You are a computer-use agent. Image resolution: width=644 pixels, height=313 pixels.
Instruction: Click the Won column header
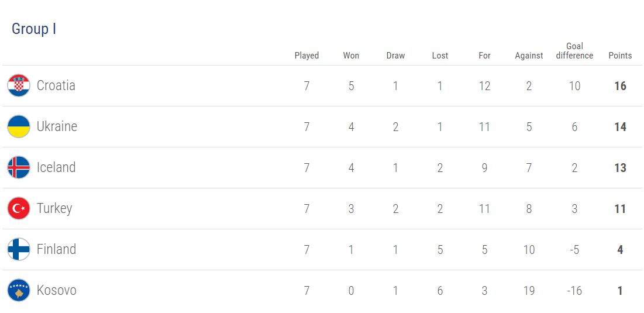(x=351, y=56)
